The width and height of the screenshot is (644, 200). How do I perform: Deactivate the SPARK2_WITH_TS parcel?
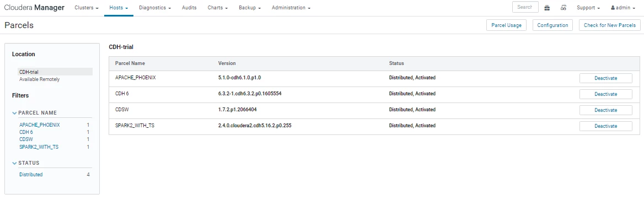[606, 126]
